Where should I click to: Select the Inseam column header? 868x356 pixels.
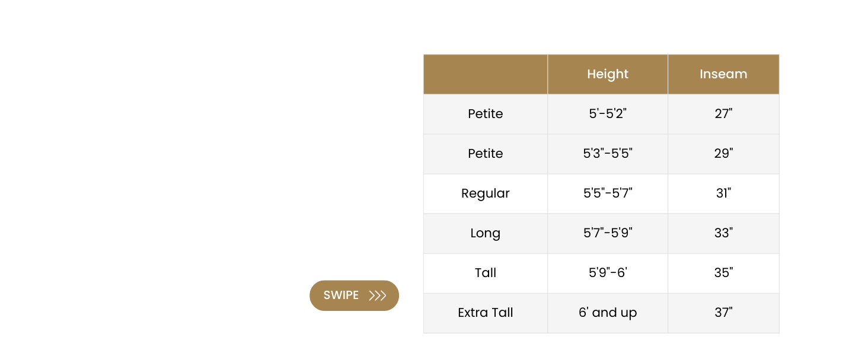click(723, 74)
